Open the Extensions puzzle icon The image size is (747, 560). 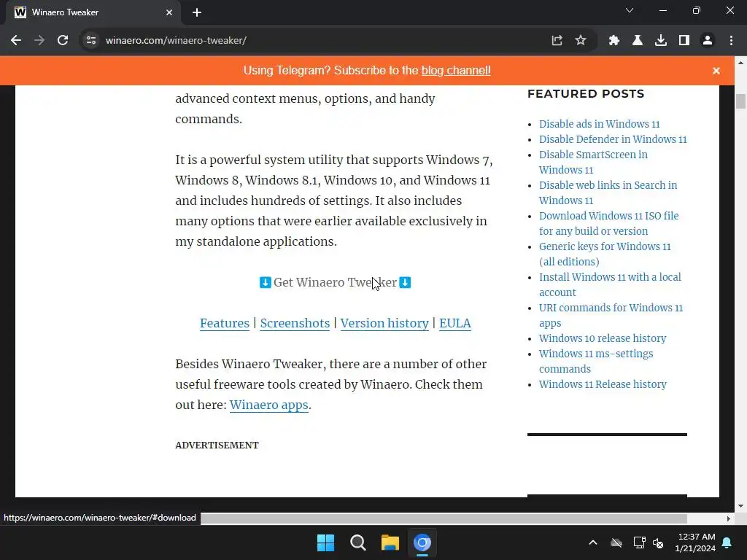[x=614, y=41]
